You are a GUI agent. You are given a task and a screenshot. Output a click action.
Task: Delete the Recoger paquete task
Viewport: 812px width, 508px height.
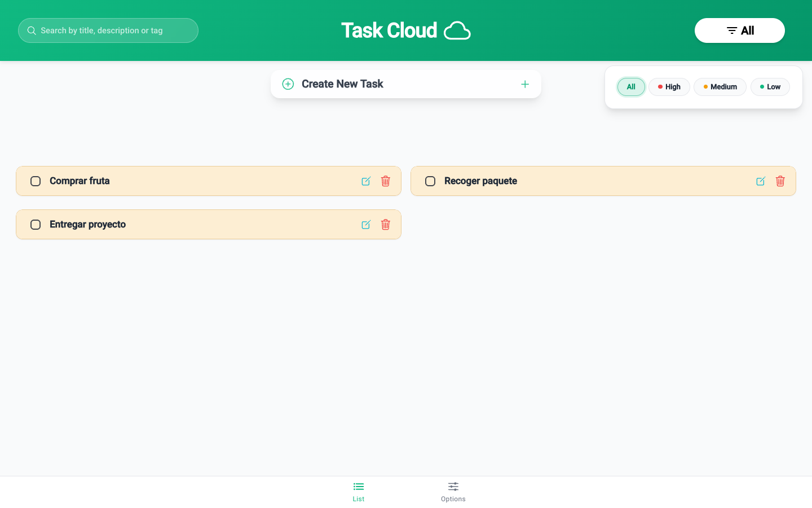[780, 181]
